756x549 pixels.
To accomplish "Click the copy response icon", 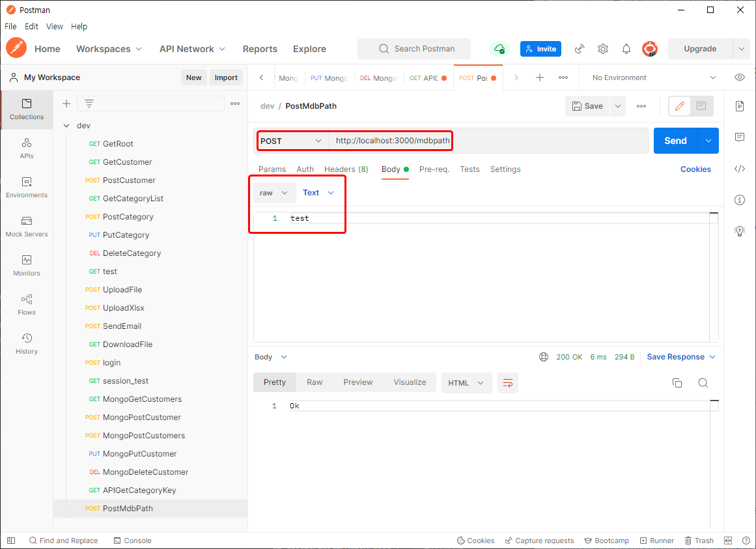I will [x=677, y=383].
